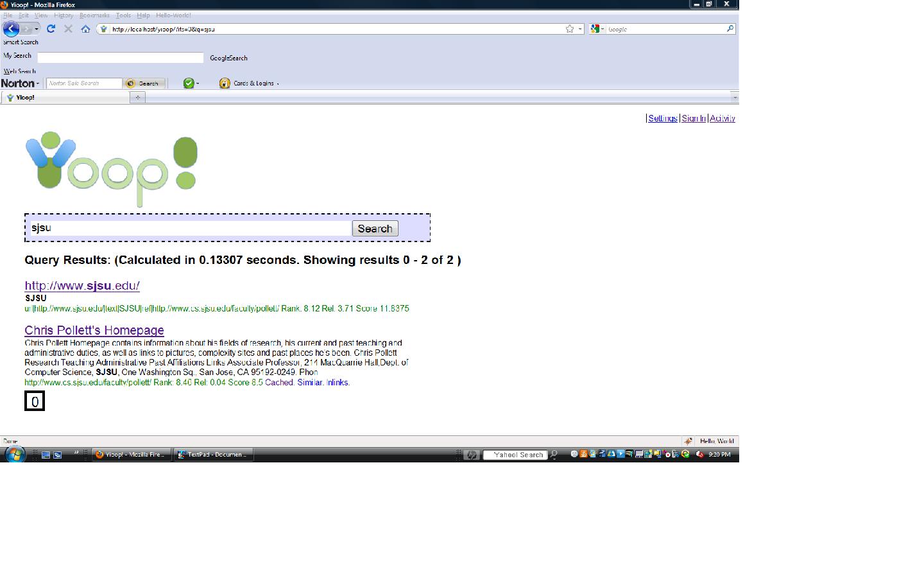This screenshot has height=578, width=924.
Task: Click the magnifier next to Yahoo! Search
Action: tap(554, 455)
